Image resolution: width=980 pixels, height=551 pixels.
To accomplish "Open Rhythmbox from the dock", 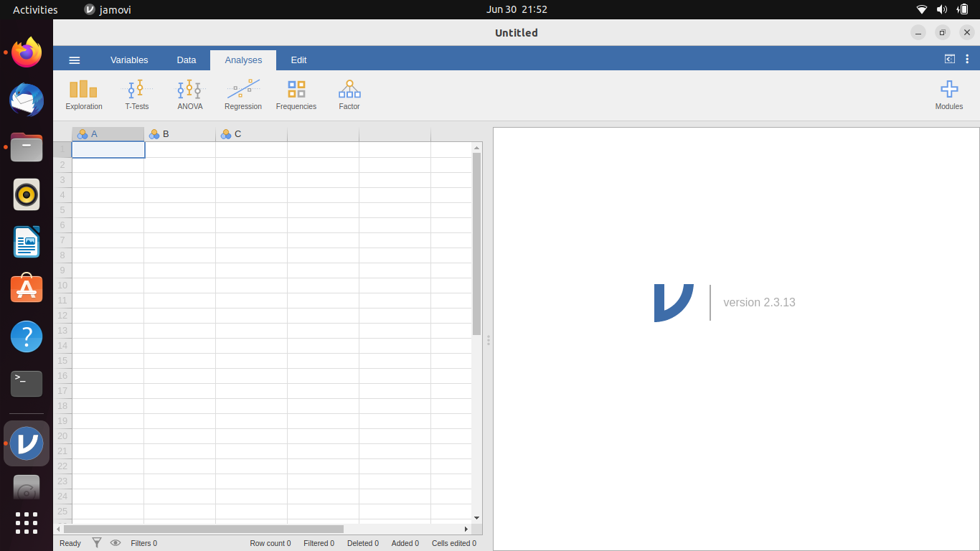I will (x=27, y=194).
